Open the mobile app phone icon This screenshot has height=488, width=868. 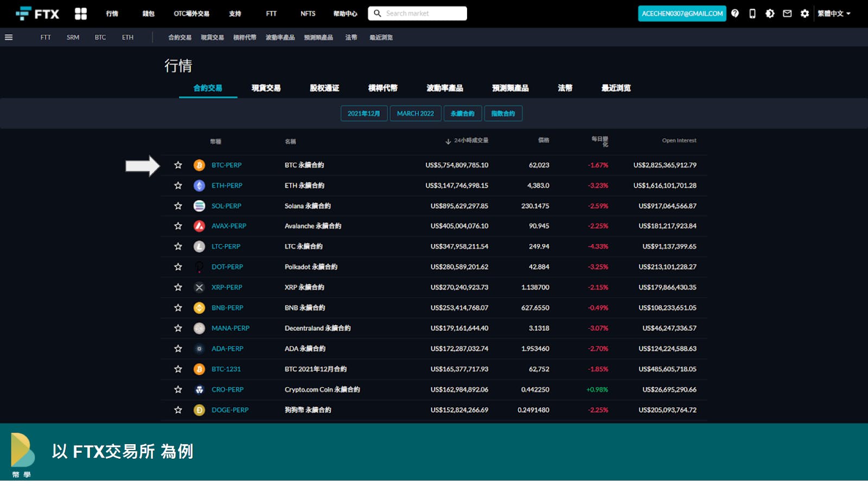[752, 14]
